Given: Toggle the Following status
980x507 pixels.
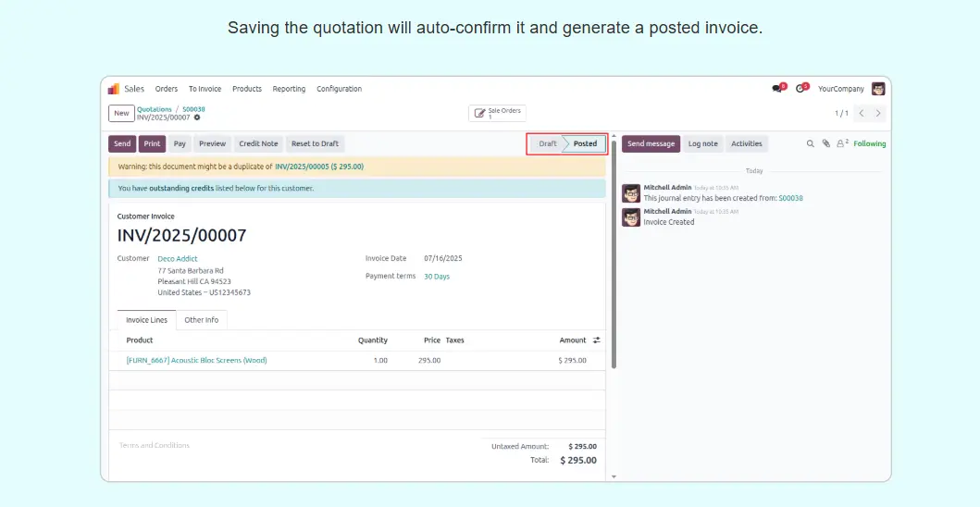Looking at the screenshot, I should (x=869, y=143).
